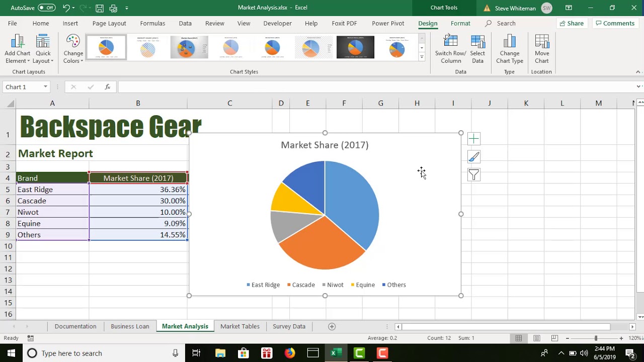Switch to Normal view icon
The image size is (644, 362).
pos(519,338)
